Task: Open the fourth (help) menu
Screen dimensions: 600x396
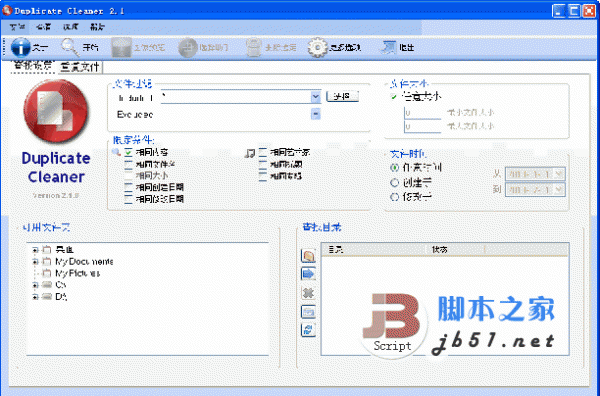Action: pos(97,27)
